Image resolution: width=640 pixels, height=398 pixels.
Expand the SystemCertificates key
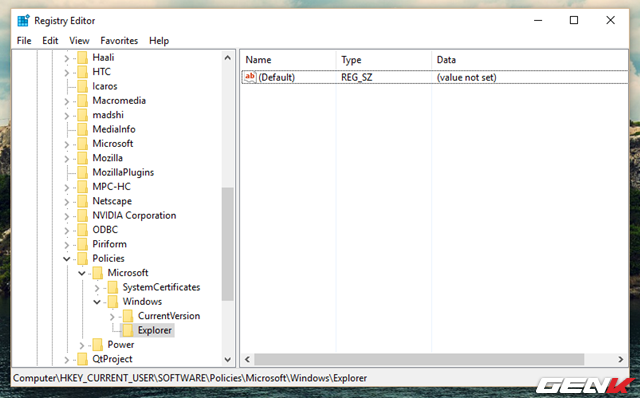point(97,288)
